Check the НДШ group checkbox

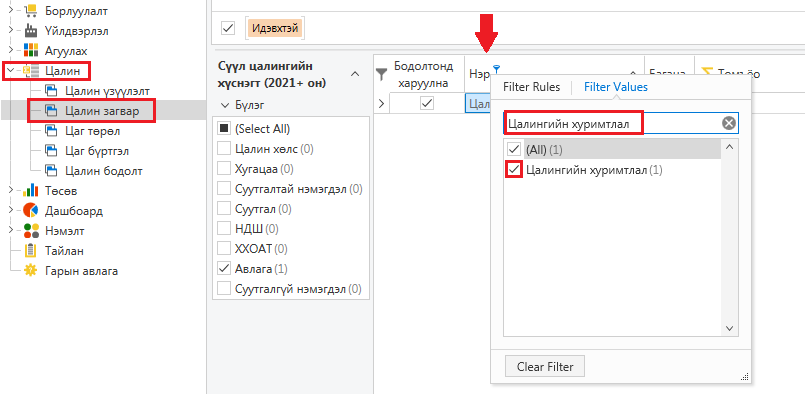click(x=224, y=229)
